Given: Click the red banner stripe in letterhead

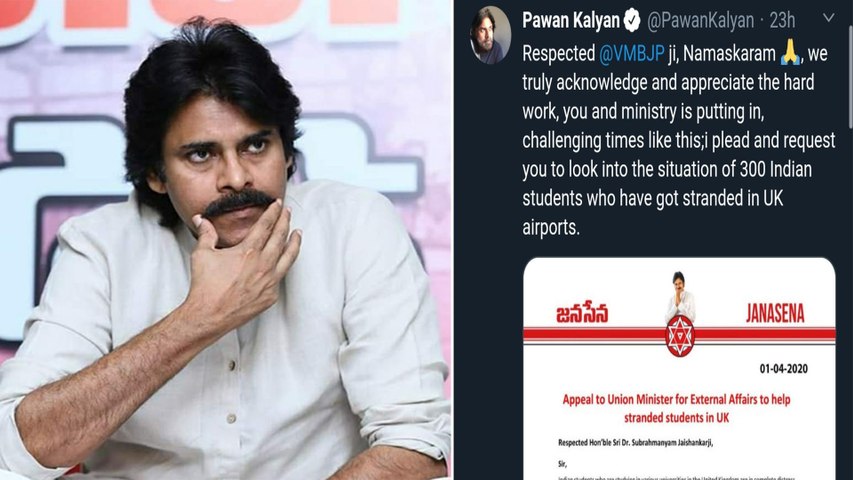Looking at the screenshot, I should 679,335.
